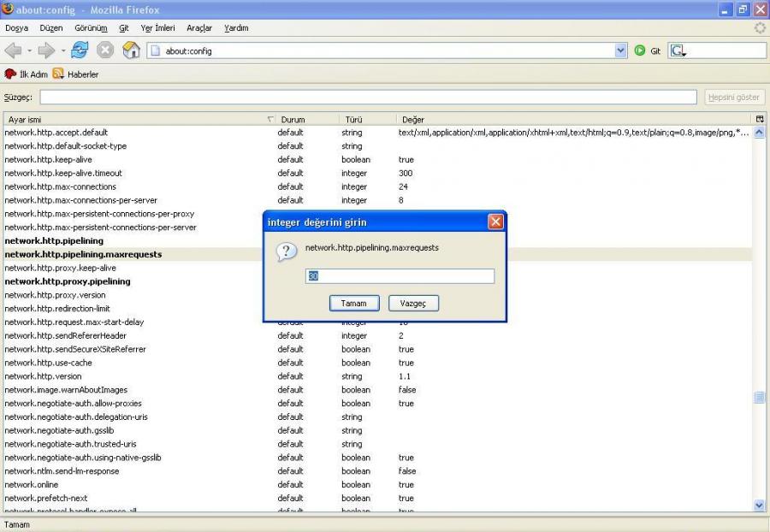
Task: Open the Düzen menu
Action: pyautogui.click(x=51, y=28)
